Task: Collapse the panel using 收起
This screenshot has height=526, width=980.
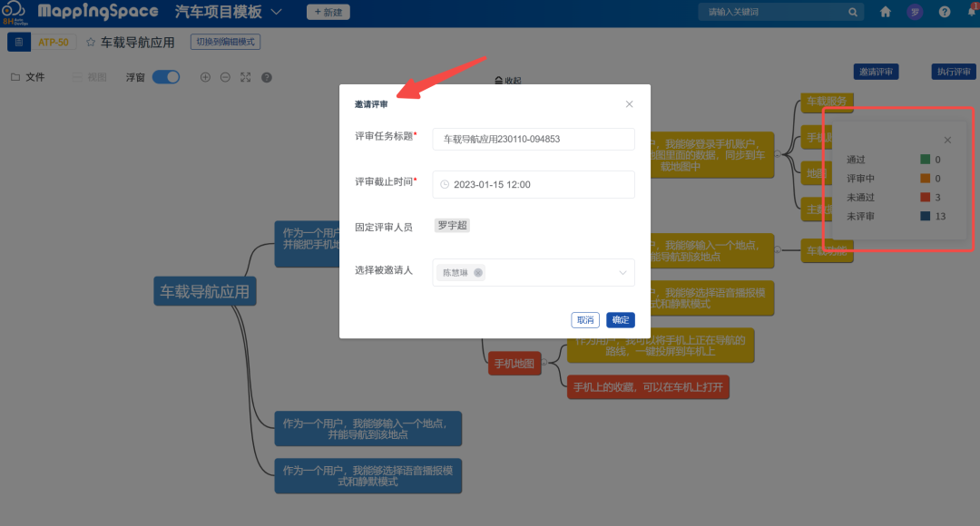Action: pyautogui.click(x=508, y=81)
